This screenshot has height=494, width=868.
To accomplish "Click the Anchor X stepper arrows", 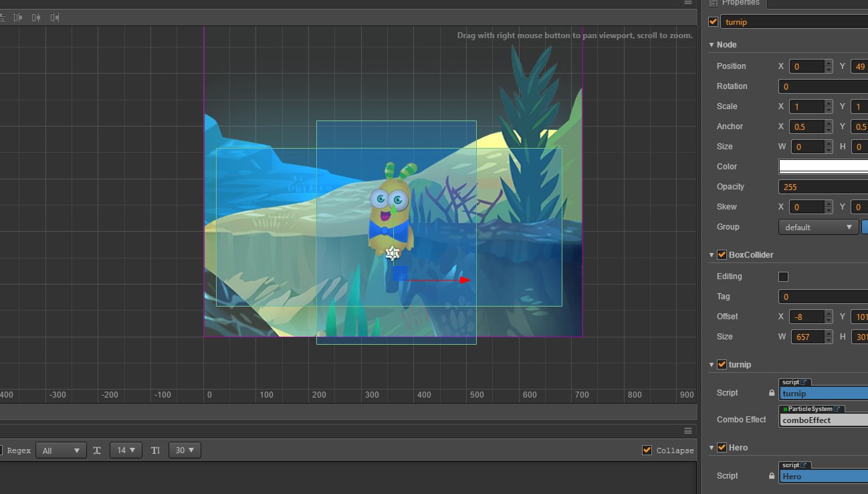I will (x=829, y=127).
